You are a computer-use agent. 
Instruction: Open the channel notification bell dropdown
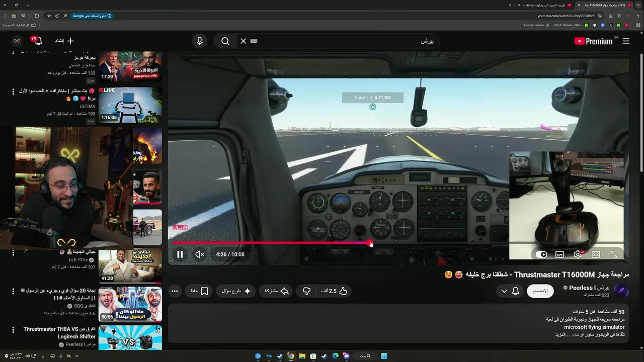(x=510, y=291)
